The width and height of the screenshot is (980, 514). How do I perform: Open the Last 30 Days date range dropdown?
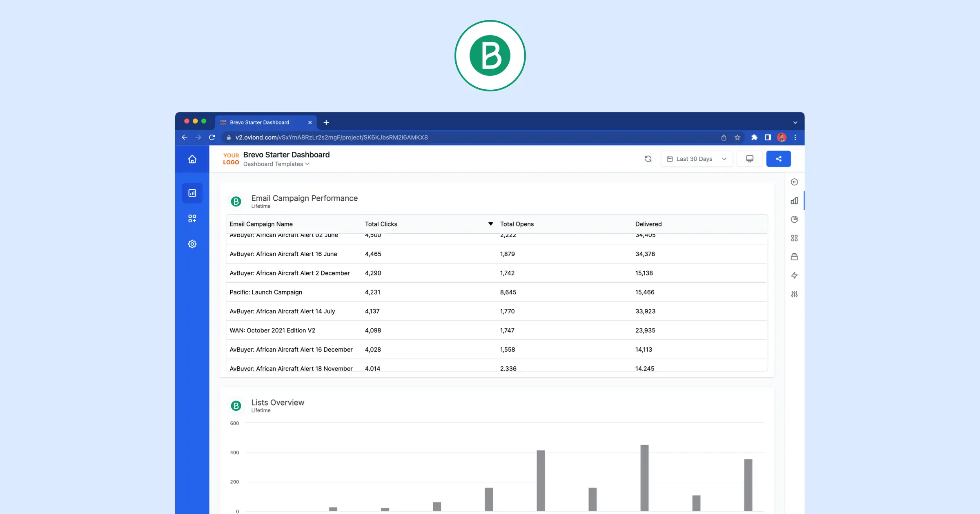point(697,159)
